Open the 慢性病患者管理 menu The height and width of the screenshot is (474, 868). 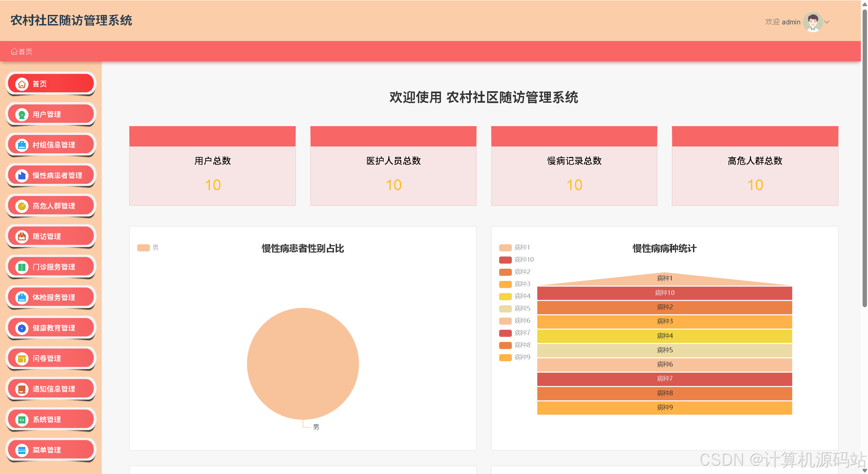click(x=51, y=176)
